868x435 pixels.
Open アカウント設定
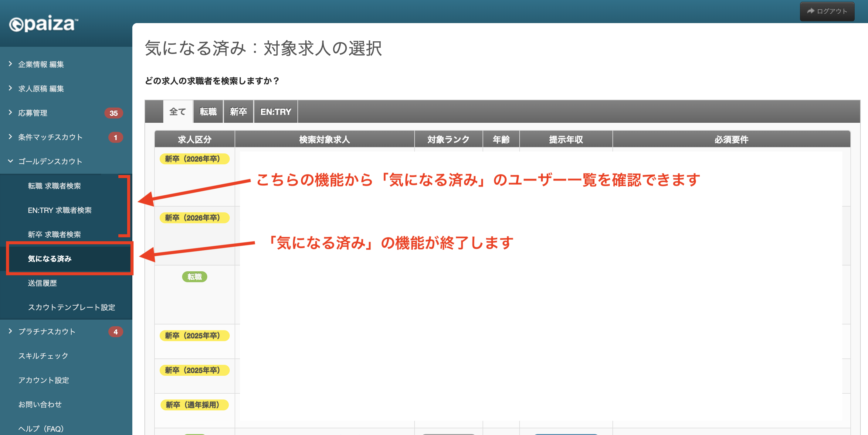pos(43,380)
